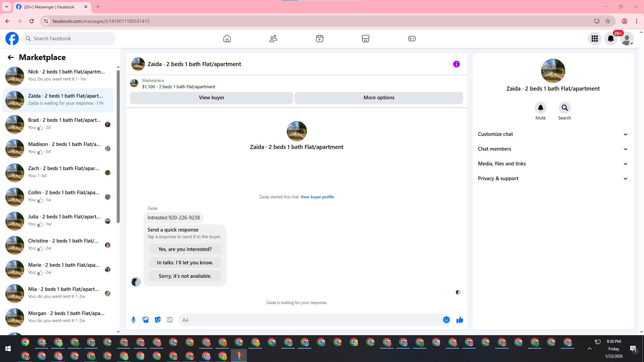This screenshot has height=362, width=644.
Task: Show hidden system tray icons
Action: [590, 349]
